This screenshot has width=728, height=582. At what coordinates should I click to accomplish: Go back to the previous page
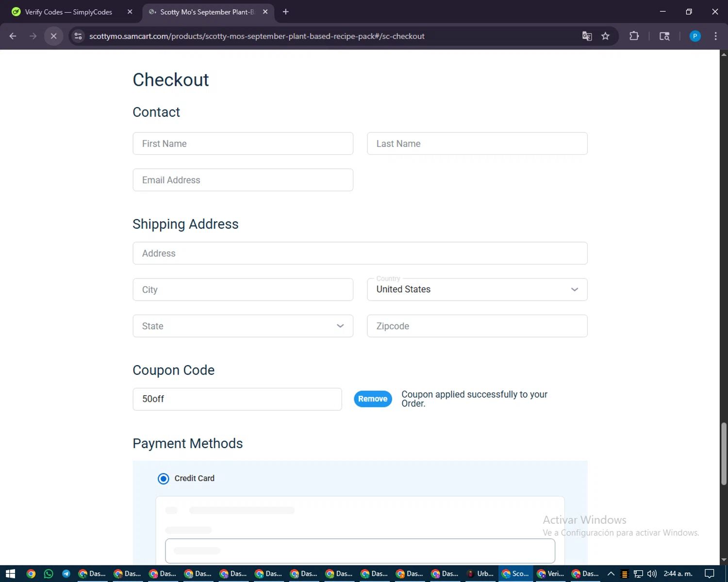(13, 36)
